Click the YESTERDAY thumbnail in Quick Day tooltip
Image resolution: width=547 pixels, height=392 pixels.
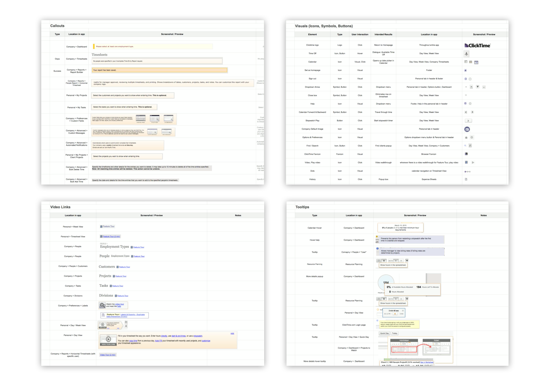coord(404,347)
